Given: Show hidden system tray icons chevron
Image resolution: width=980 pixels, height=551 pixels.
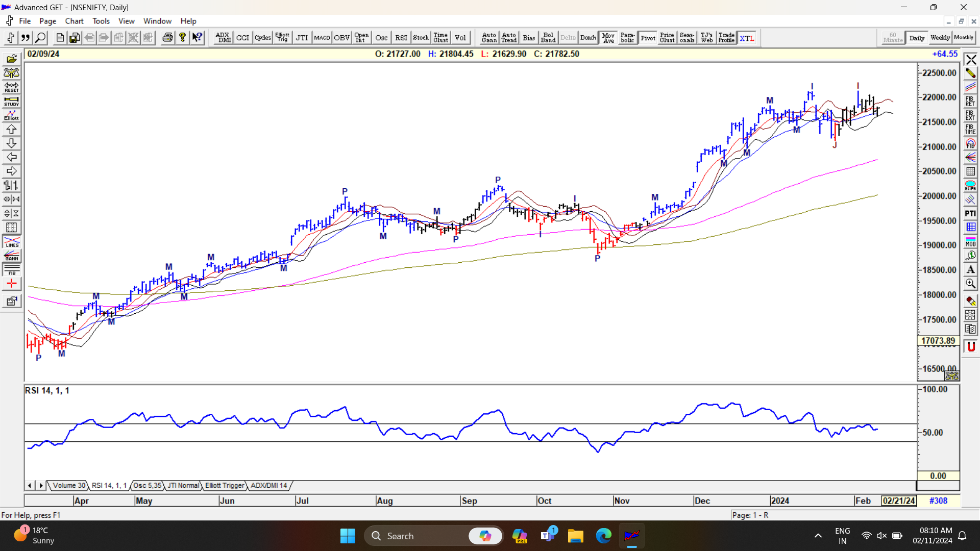Looking at the screenshot, I should 818,536.
